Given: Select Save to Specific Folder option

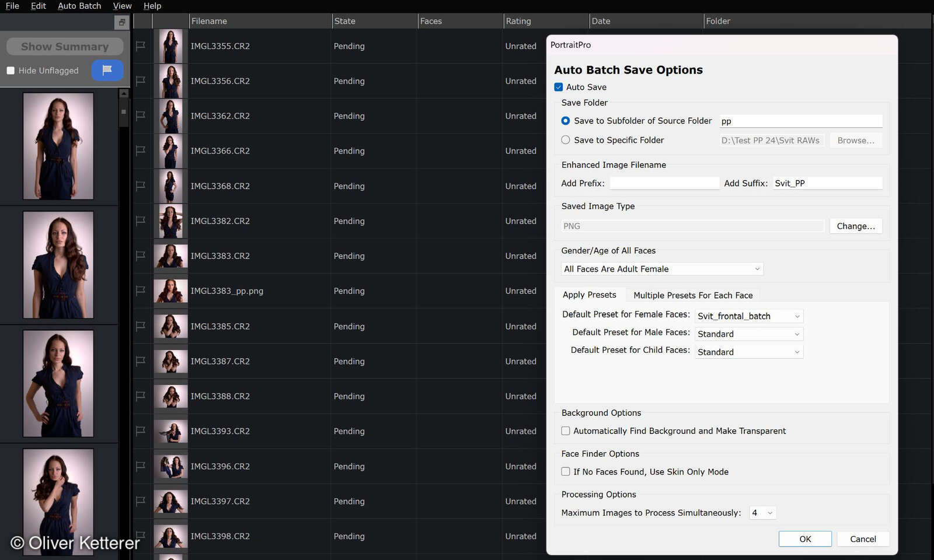Looking at the screenshot, I should pos(566,140).
